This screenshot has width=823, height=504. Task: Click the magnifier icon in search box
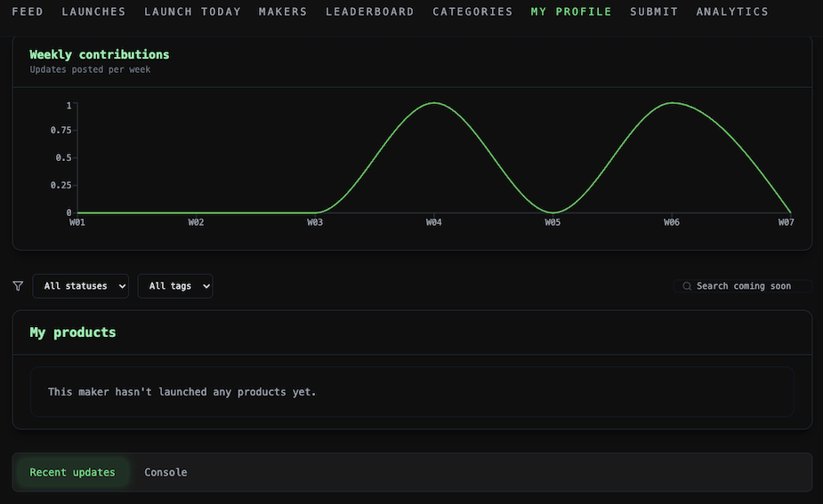(687, 286)
